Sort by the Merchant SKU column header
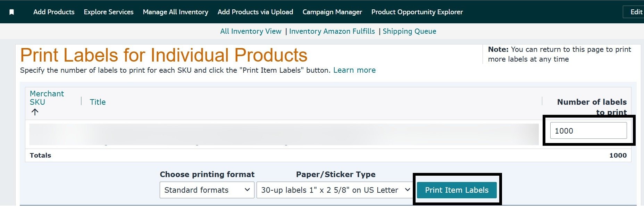This screenshot has height=207, width=644. coord(47,98)
